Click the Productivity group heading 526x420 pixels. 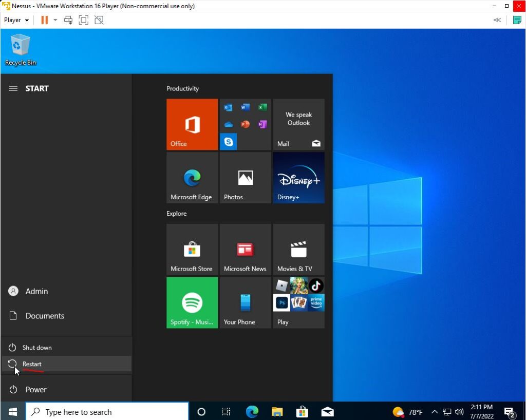tap(182, 88)
